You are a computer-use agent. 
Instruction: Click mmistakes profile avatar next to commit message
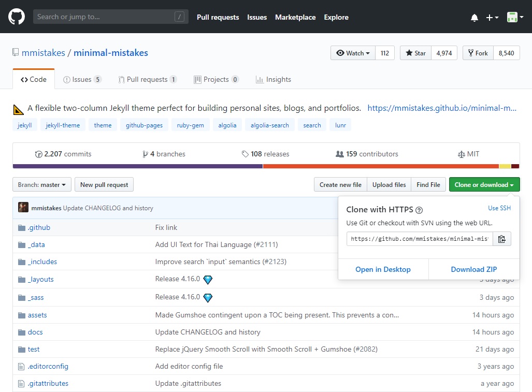click(x=23, y=207)
